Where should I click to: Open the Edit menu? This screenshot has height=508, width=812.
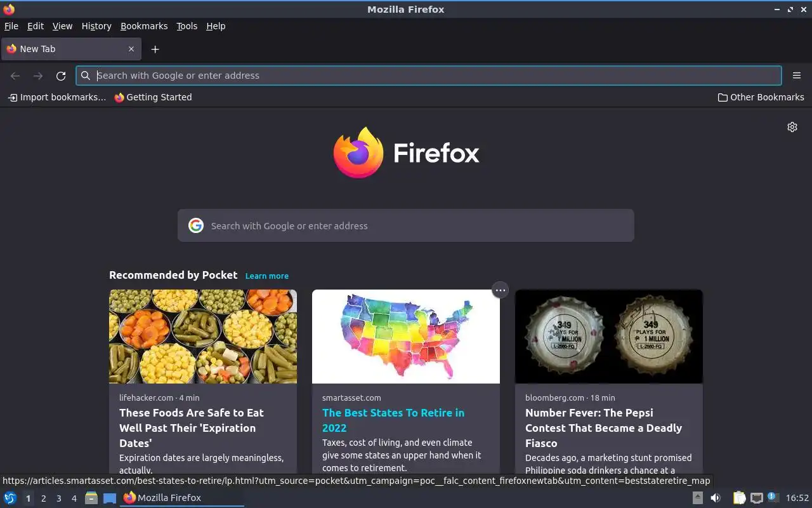click(36, 26)
